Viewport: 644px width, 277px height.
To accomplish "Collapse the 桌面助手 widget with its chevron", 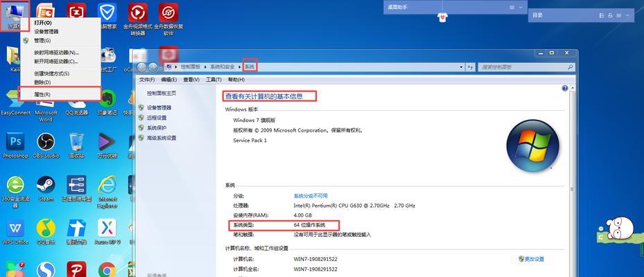I will 521,8.
